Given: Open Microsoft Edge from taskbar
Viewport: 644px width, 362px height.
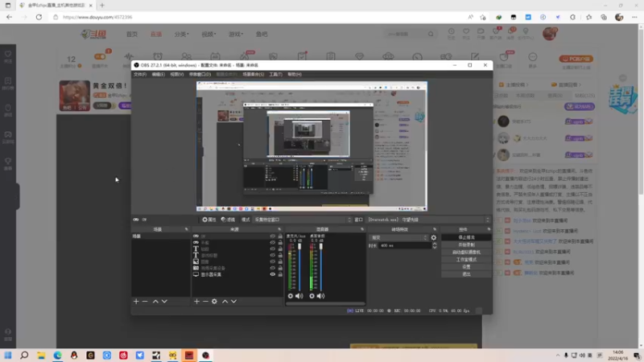Looking at the screenshot, I should (57, 355).
